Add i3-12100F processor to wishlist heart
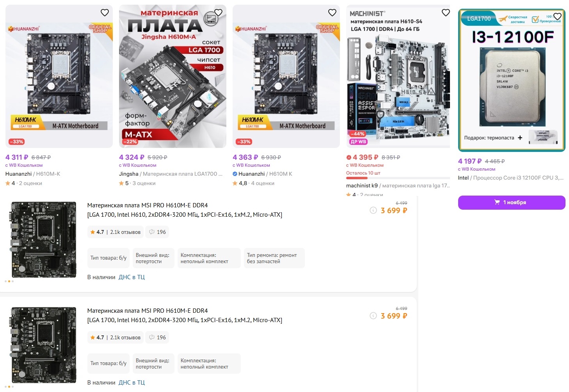This screenshot has height=392, width=569. pyautogui.click(x=557, y=17)
